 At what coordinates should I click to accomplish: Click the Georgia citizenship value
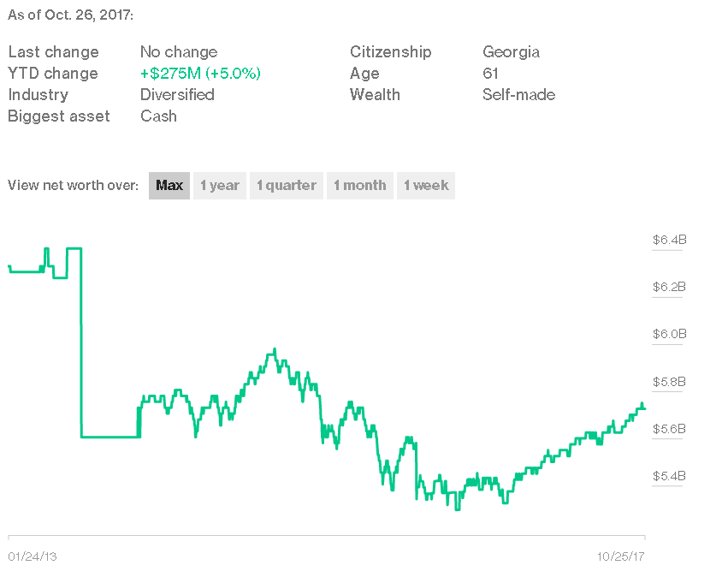(x=511, y=52)
